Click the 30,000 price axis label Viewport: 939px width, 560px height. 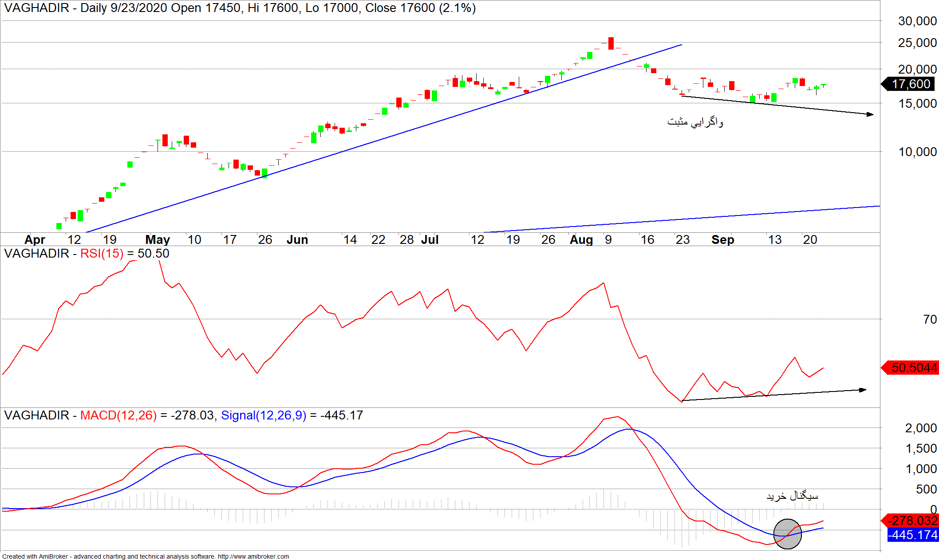(917, 21)
